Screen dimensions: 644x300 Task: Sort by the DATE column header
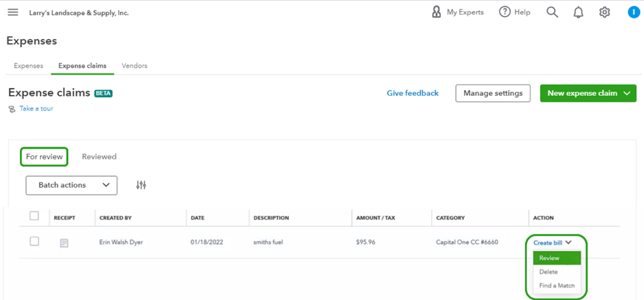[x=198, y=218]
